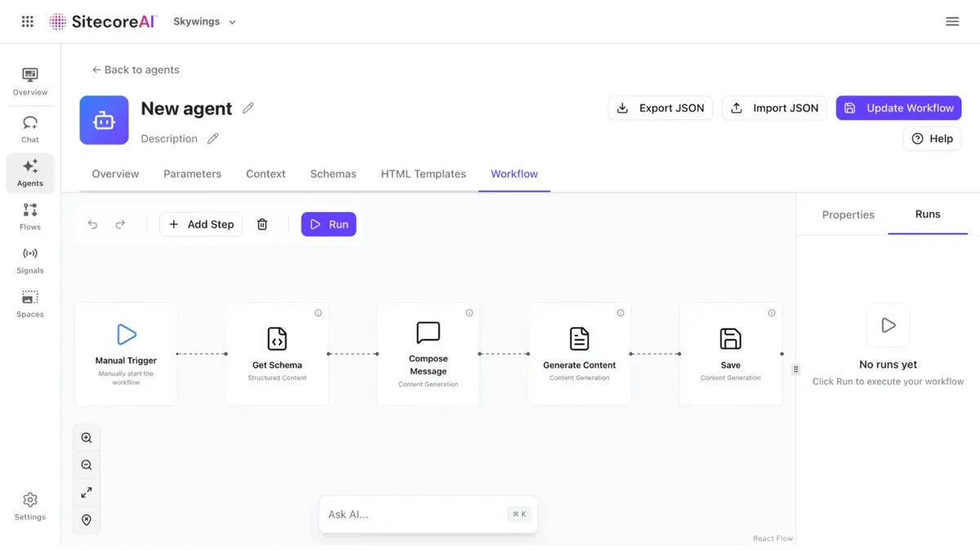The height and width of the screenshot is (551, 980).
Task: Select the Manual Trigger node
Action: (x=126, y=354)
